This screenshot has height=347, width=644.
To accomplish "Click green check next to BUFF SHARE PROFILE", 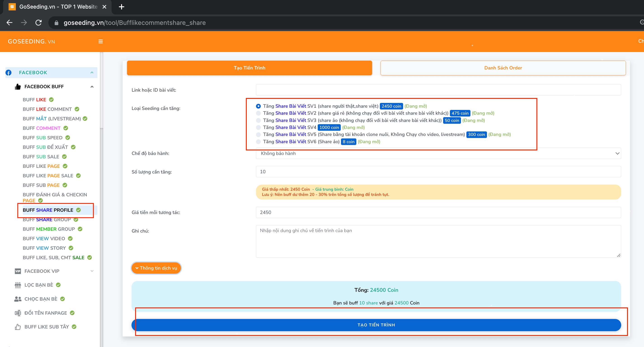I will (x=78, y=210).
